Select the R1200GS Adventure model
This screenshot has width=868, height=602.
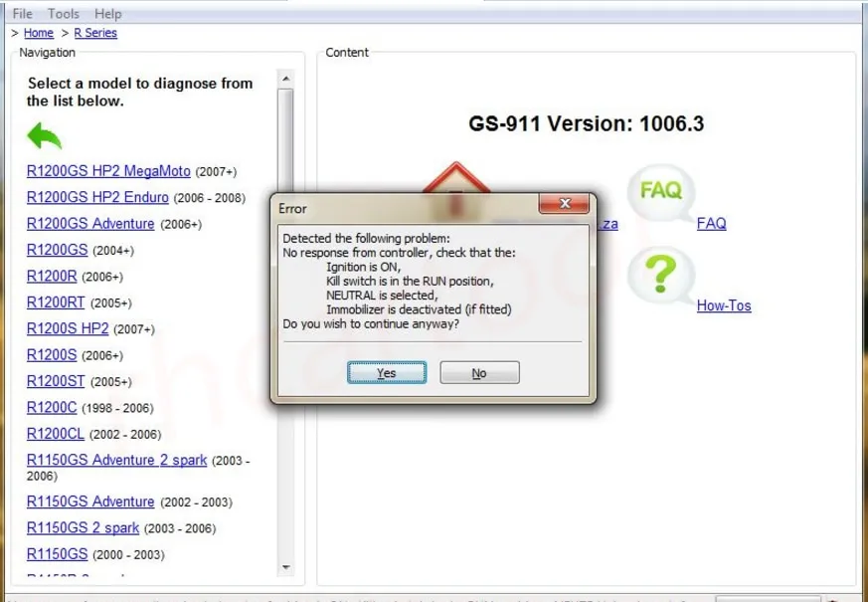(x=90, y=224)
